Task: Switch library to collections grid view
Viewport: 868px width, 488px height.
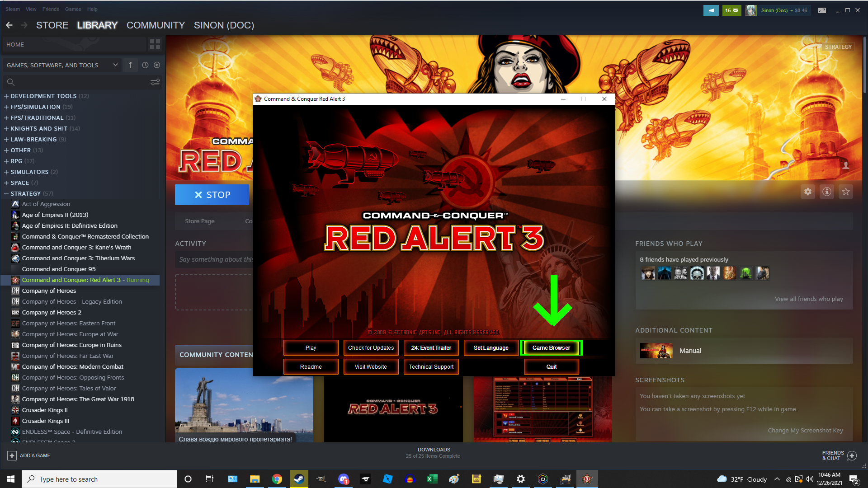Action: tap(155, 44)
